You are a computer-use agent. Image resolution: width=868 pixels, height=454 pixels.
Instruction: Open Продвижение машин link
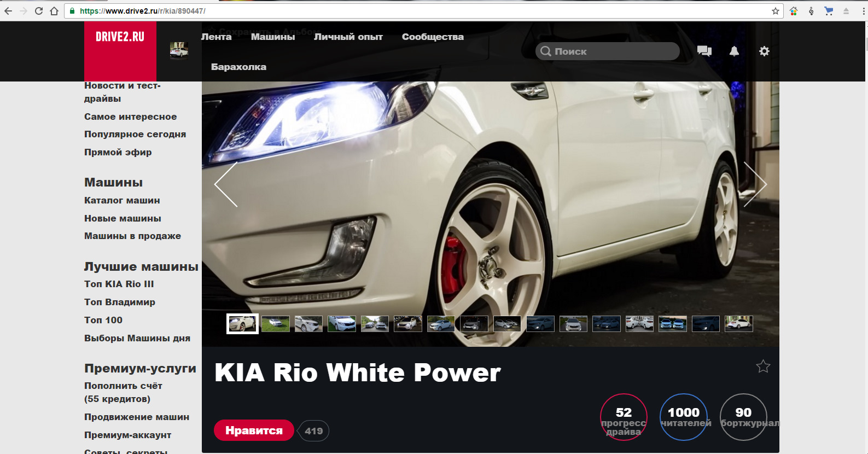[137, 417]
